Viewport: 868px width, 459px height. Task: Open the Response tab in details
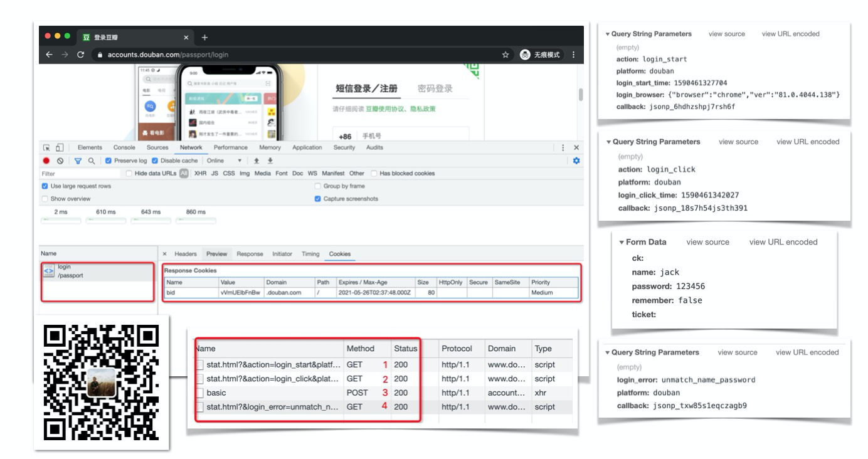point(250,254)
